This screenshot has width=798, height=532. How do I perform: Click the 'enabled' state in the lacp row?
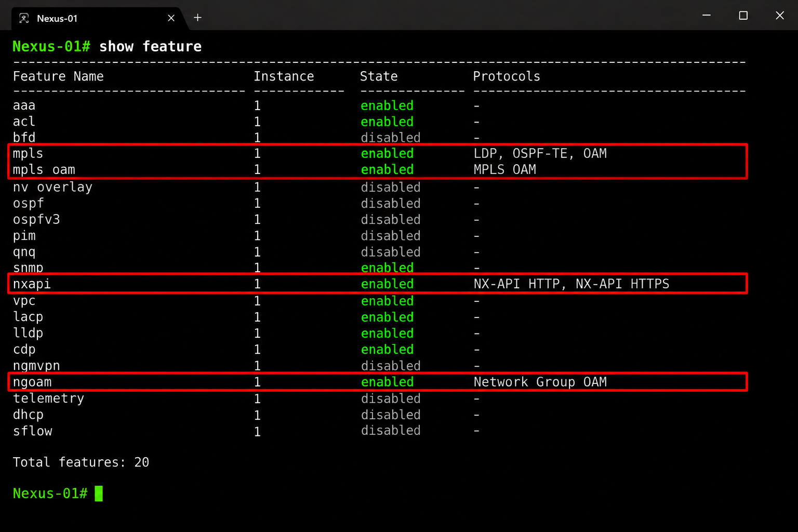(388, 317)
